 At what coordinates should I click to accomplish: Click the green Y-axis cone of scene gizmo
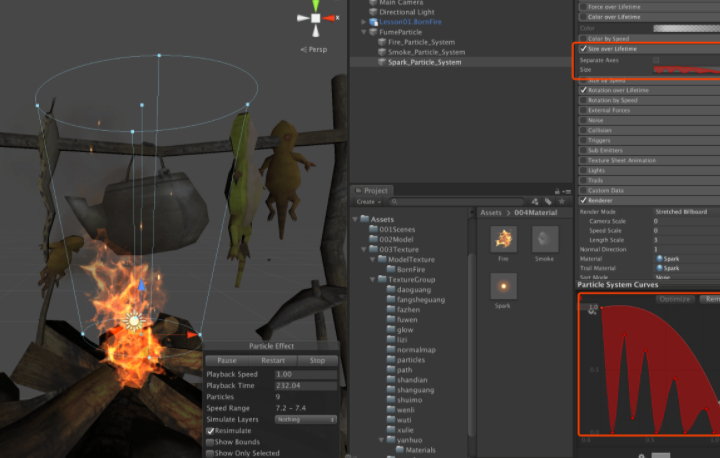315,5
